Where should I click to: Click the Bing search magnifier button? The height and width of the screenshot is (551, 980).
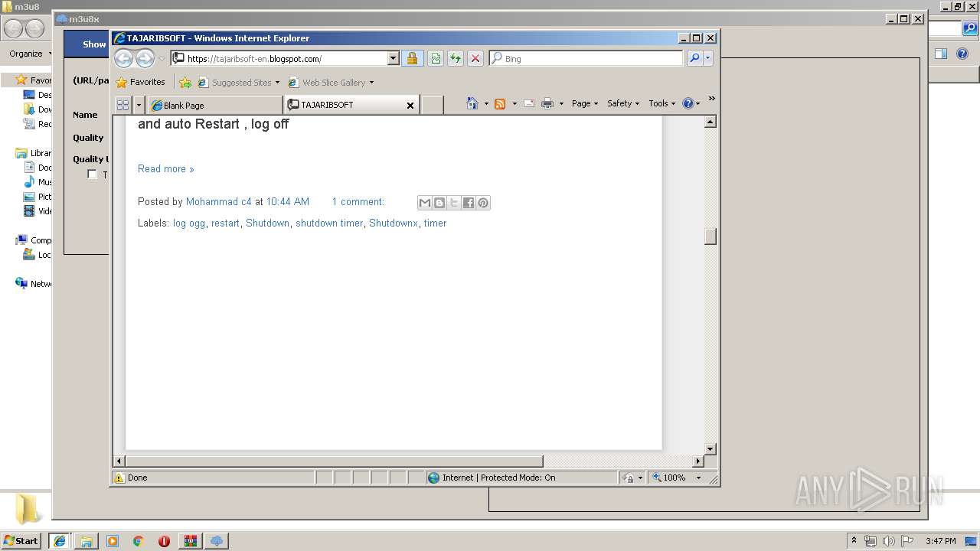click(x=694, y=58)
